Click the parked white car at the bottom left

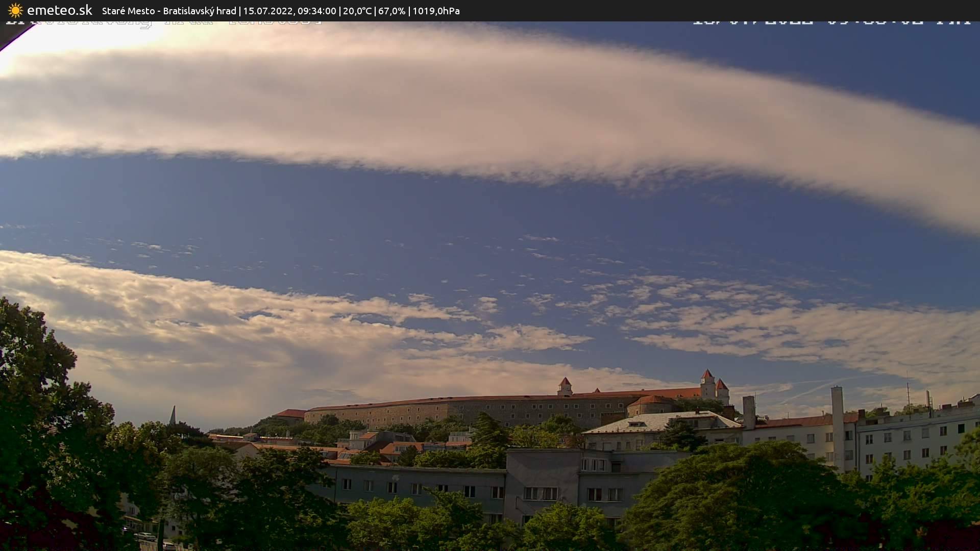[x=145, y=536]
